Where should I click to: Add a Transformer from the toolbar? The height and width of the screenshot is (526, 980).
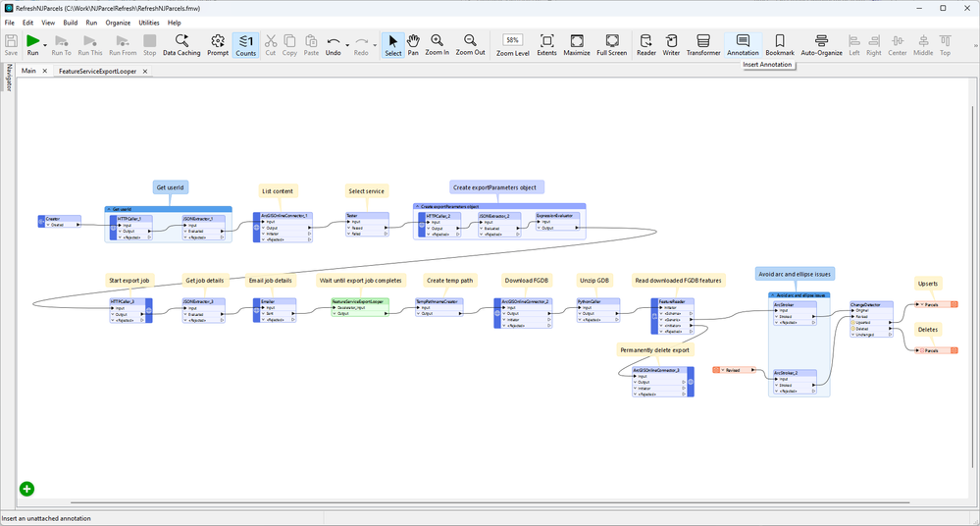point(703,46)
